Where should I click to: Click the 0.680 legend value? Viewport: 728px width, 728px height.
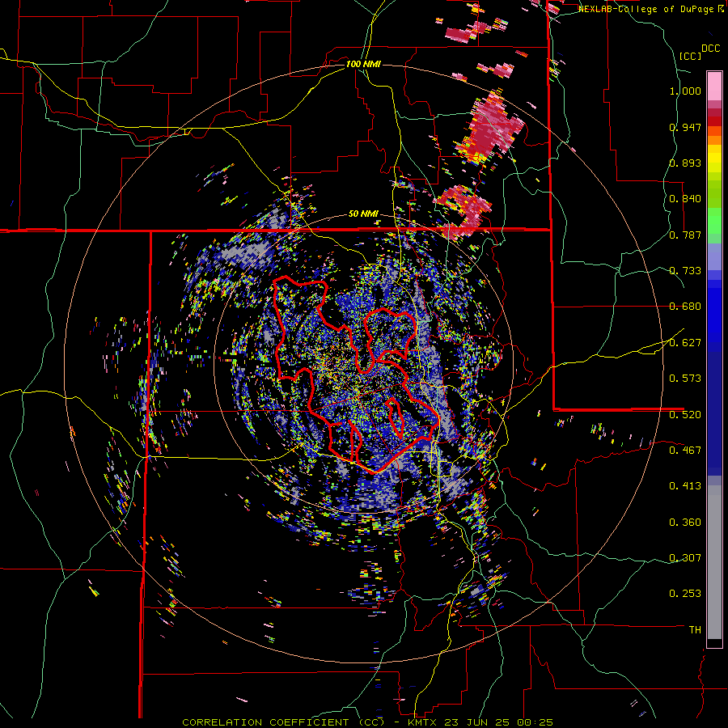click(x=685, y=307)
